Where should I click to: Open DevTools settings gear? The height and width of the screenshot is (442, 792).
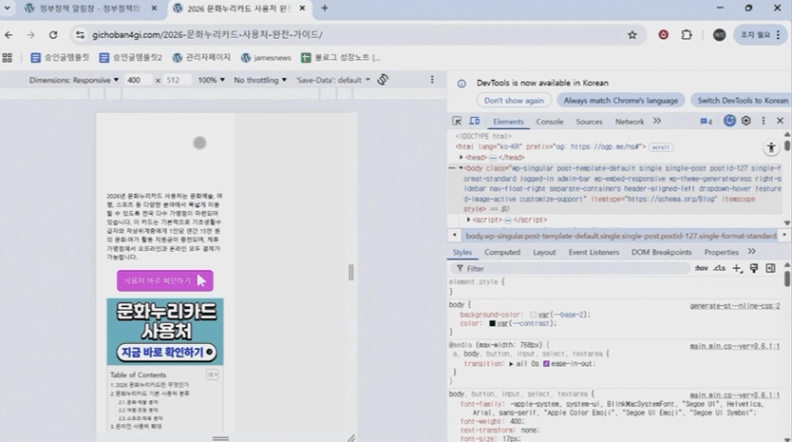pos(745,121)
